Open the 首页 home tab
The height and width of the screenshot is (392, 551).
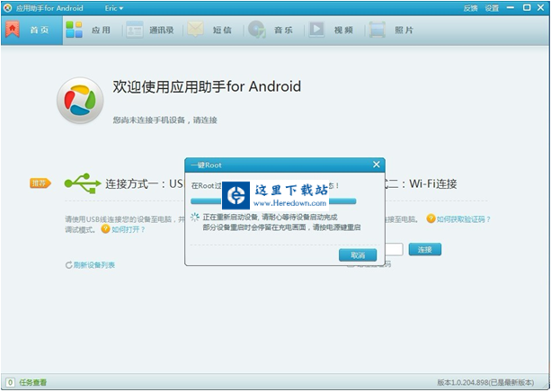coord(31,31)
